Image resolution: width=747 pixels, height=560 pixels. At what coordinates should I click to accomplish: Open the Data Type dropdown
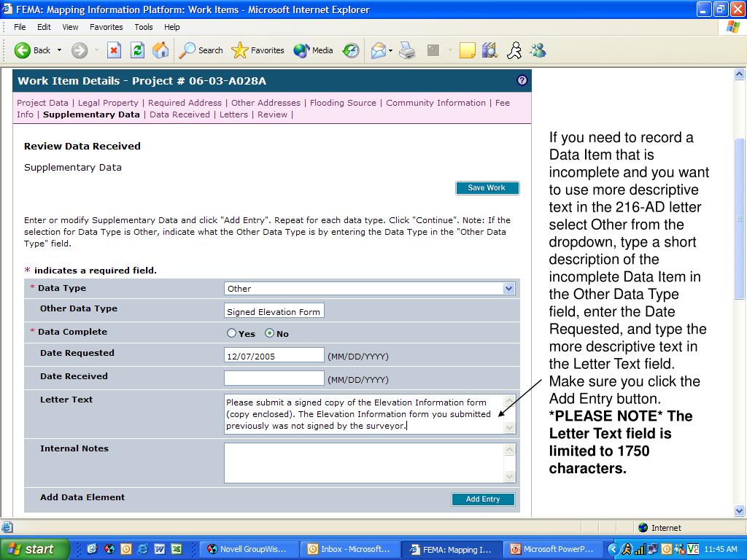coord(508,289)
